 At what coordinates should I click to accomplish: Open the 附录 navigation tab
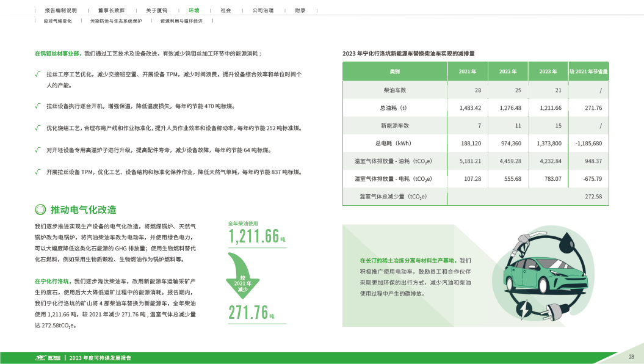pyautogui.click(x=300, y=11)
